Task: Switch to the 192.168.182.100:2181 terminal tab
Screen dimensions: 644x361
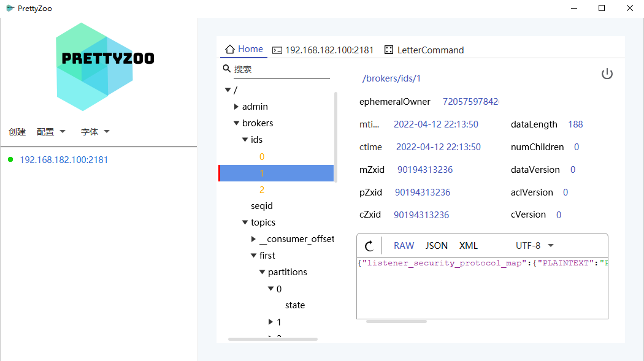Action: 323,50
